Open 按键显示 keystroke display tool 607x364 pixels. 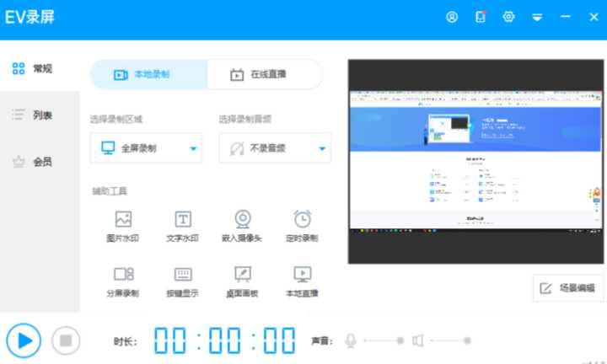click(183, 281)
